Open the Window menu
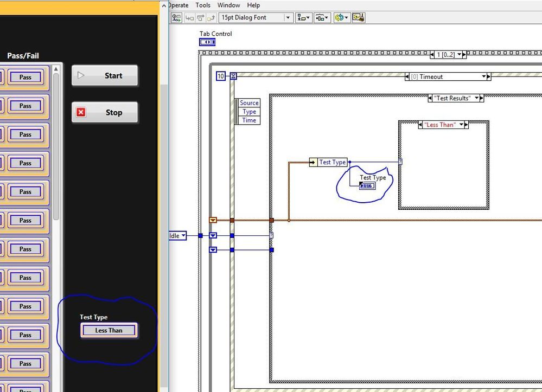The width and height of the screenshot is (542, 392). coord(228,5)
